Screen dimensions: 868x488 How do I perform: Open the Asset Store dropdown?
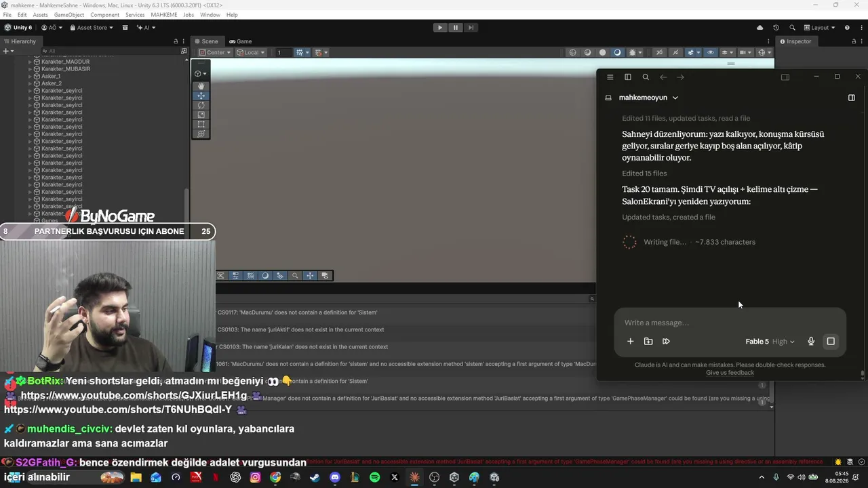click(91, 28)
